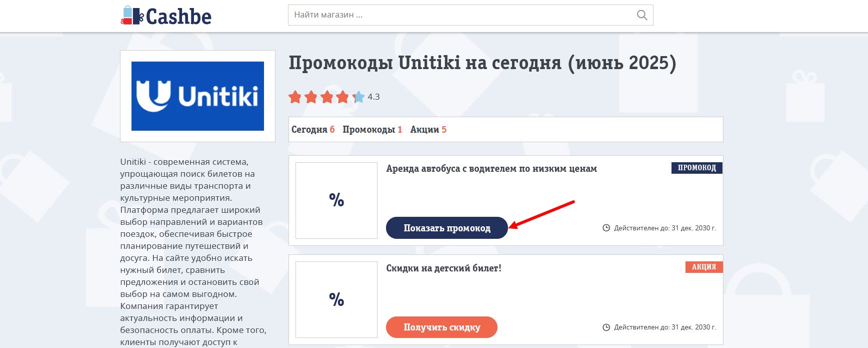Click clock icon in bus rental offer

606,228
